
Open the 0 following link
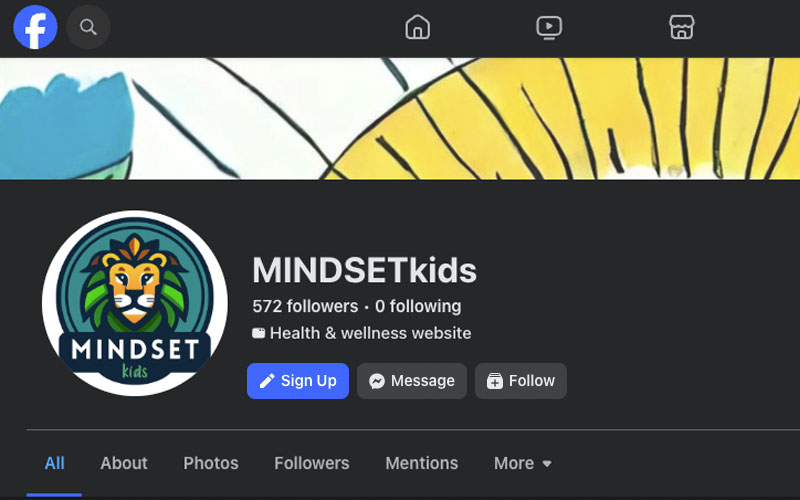coord(418,306)
